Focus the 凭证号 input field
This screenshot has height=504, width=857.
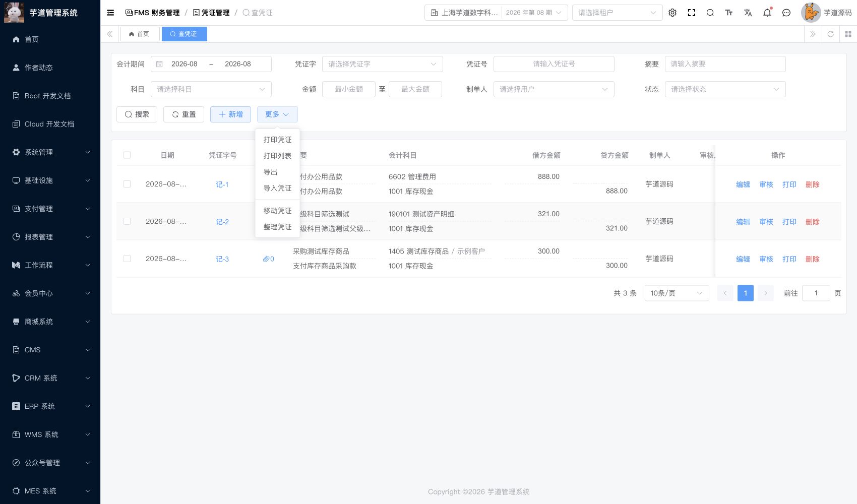coord(554,64)
